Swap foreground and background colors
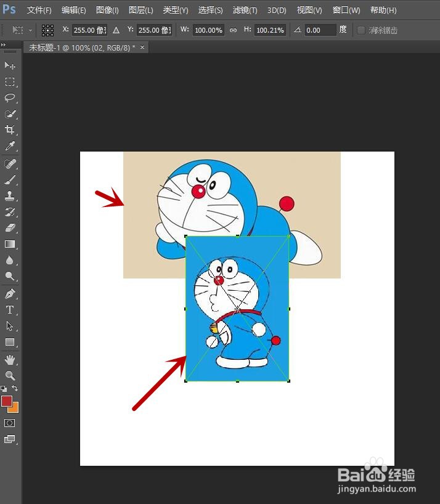Screen dimensions: 440x504 point(15,388)
